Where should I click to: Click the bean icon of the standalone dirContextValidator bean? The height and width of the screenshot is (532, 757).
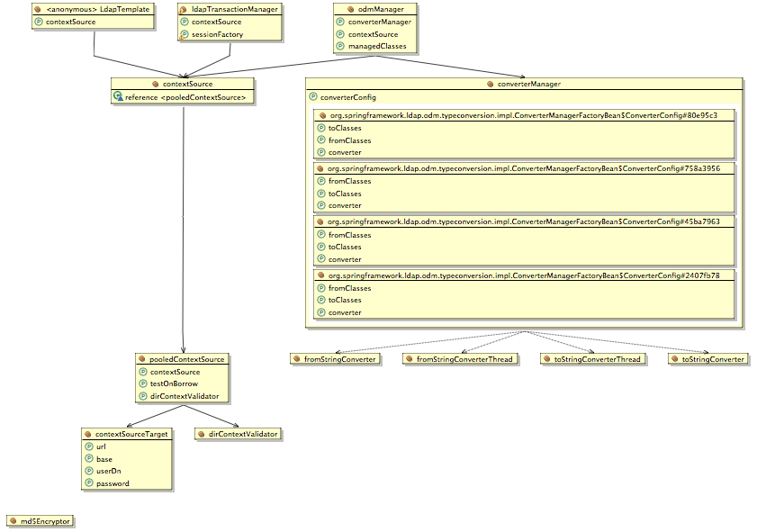coord(202,434)
